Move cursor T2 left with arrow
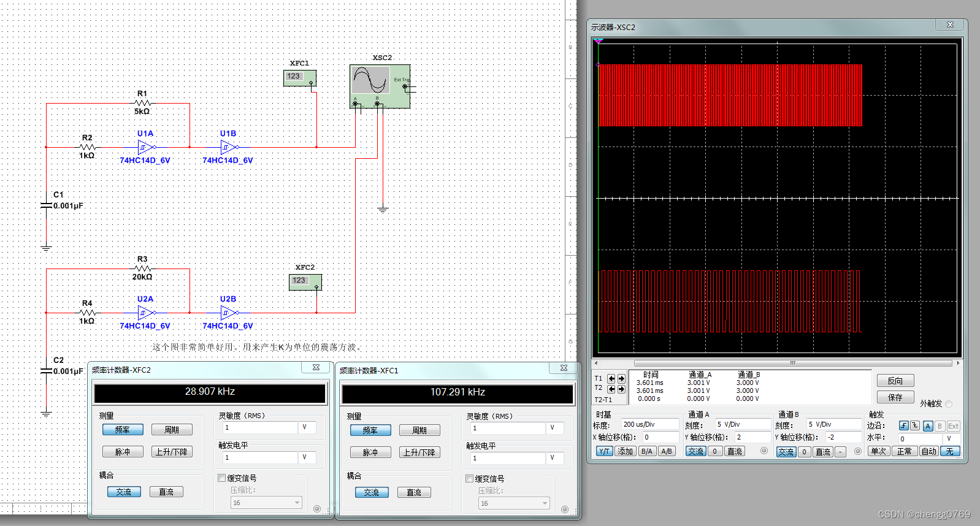This screenshot has height=526, width=980. pos(611,389)
